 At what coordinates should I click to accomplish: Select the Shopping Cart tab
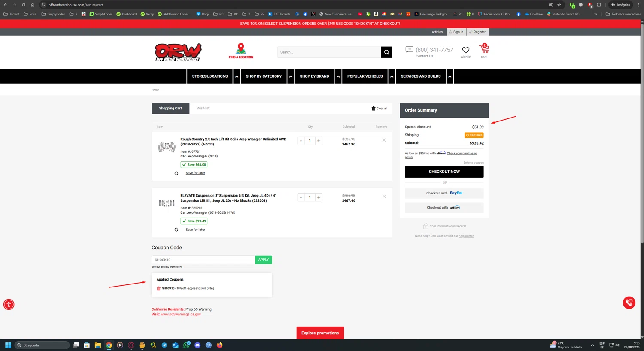[x=170, y=108]
